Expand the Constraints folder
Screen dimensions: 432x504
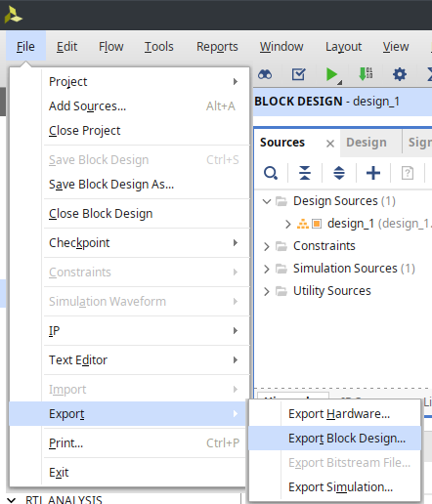click(267, 246)
